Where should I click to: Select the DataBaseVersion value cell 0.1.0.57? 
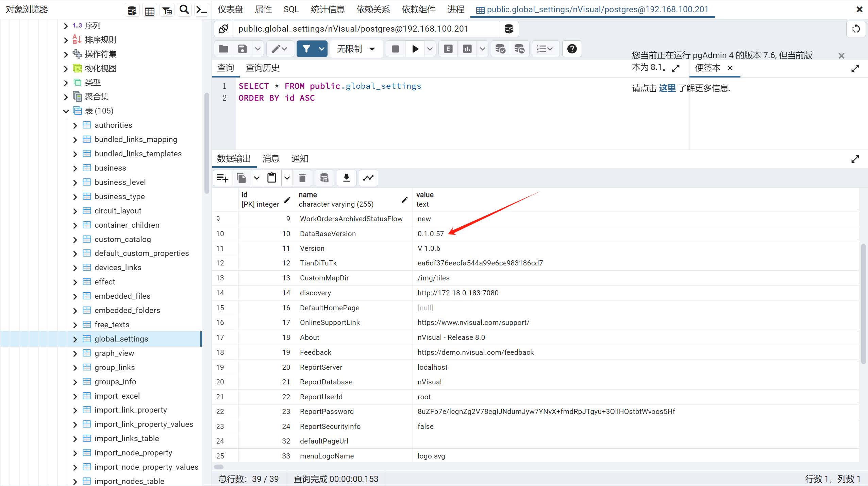(x=431, y=234)
